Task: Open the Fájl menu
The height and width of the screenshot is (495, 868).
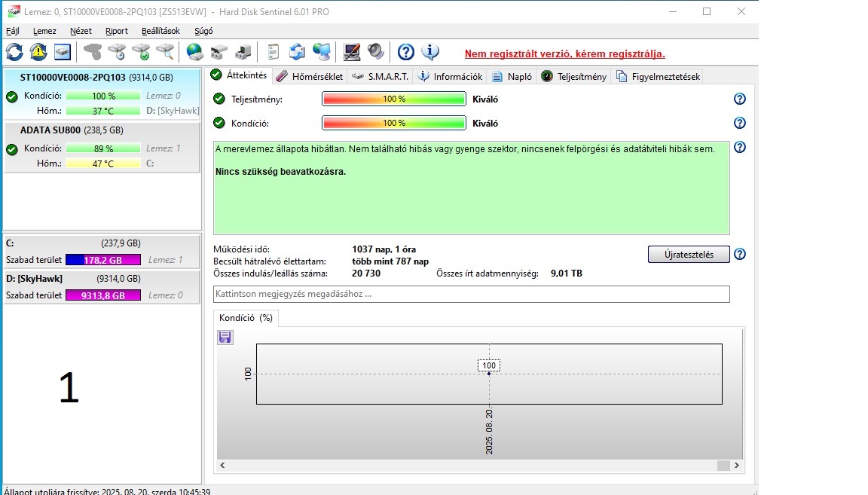Action: tap(13, 31)
